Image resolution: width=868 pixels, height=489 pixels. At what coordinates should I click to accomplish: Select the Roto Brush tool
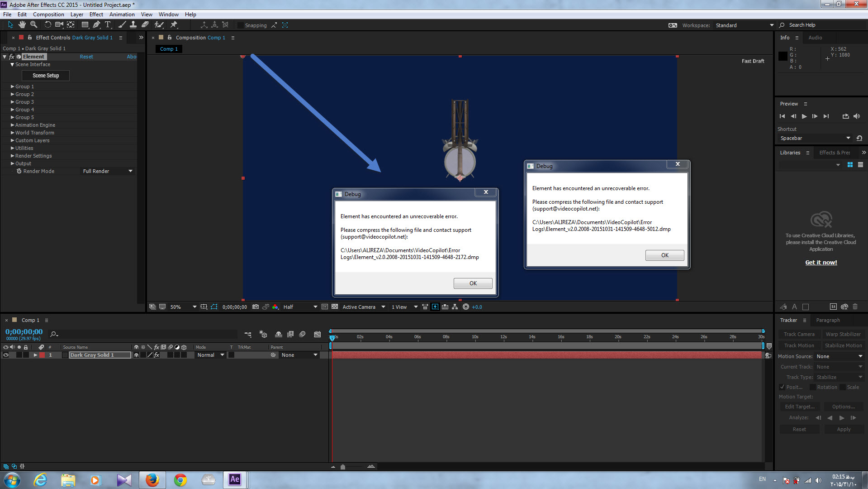[x=159, y=25]
